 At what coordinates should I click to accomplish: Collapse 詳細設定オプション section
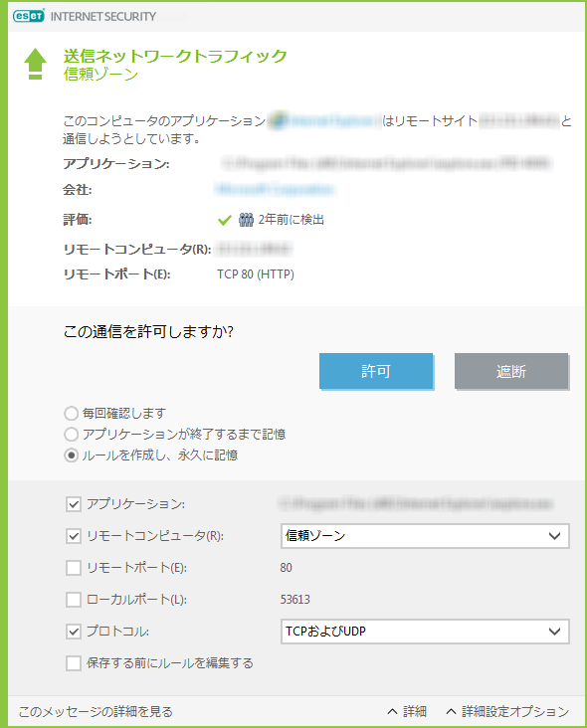(x=507, y=711)
